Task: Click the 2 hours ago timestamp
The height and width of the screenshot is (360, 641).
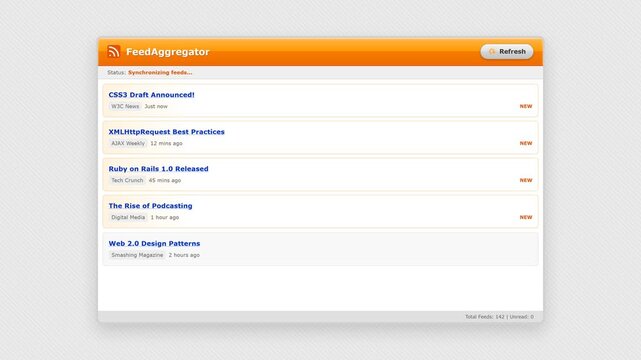Action: point(184,255)
